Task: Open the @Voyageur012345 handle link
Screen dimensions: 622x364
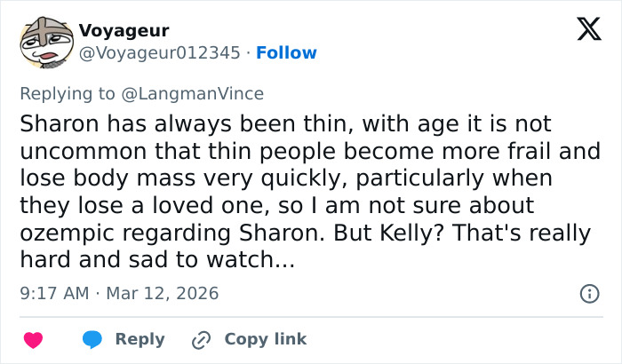Action: tap(159, 53)
